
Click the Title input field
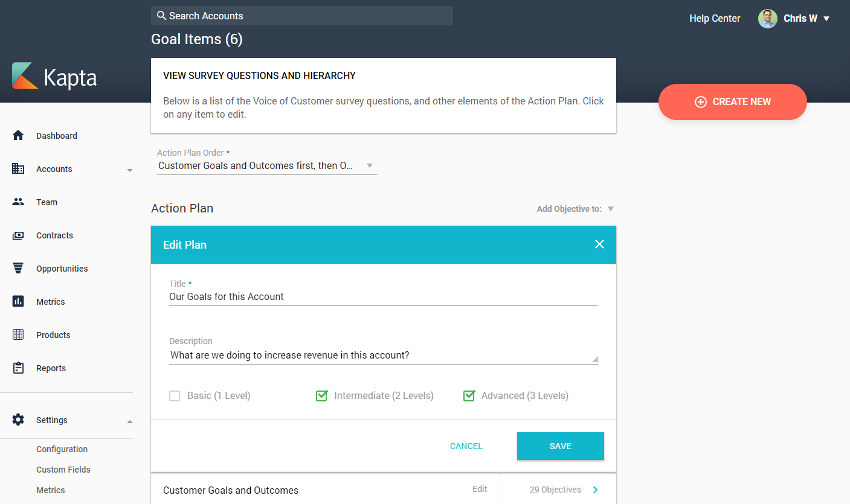point(384,297)
